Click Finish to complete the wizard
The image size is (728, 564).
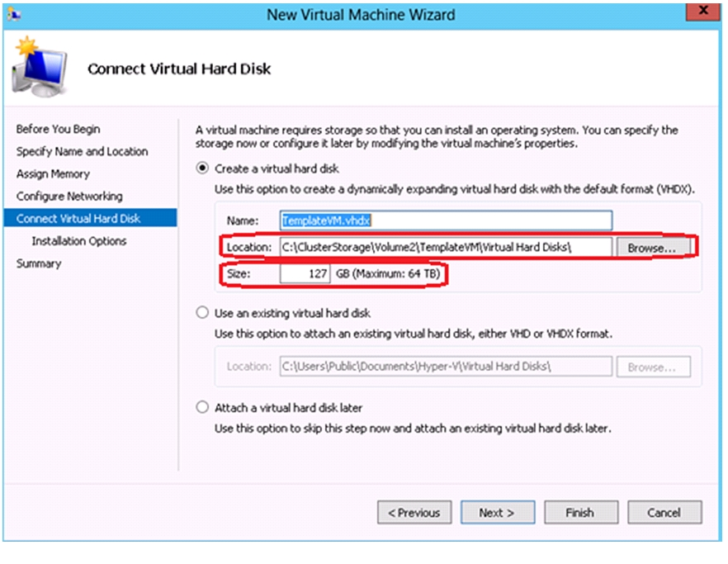[581, 513]
